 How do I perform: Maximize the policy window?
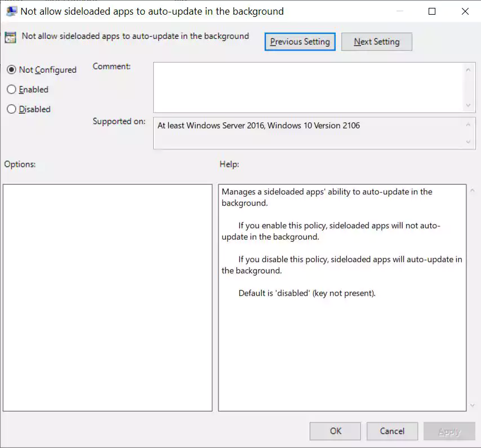(432, 11)
